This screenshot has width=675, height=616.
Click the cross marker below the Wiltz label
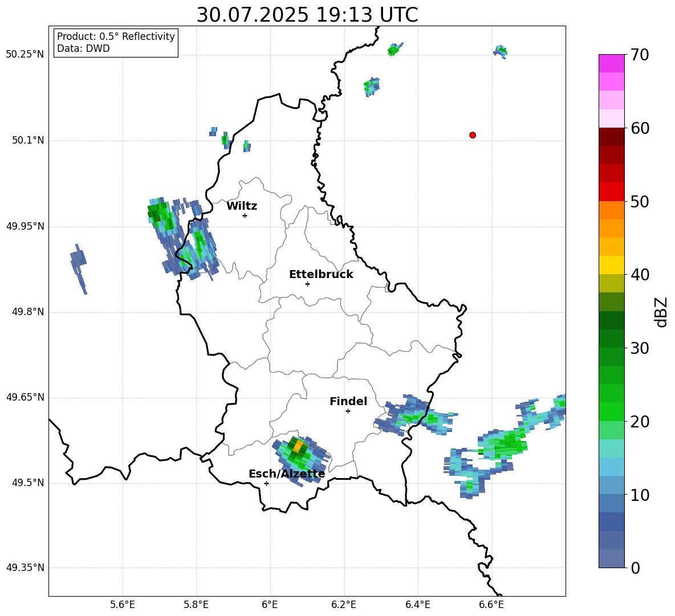(245, 215)
